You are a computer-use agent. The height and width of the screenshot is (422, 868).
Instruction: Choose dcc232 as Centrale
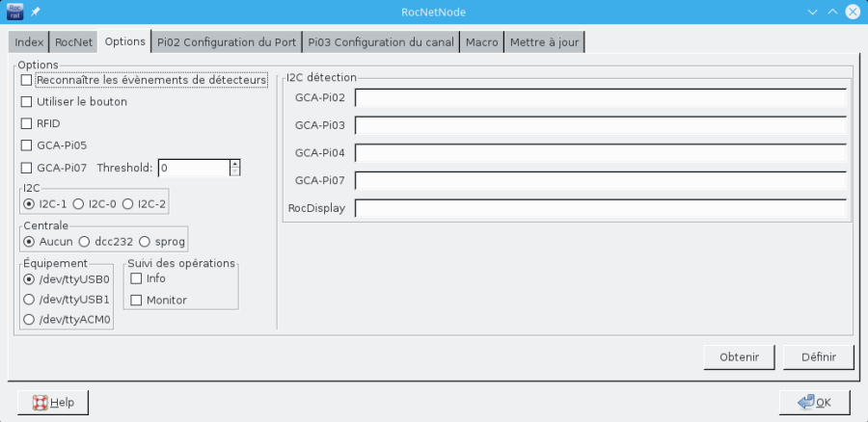click(x=85, y=241)
